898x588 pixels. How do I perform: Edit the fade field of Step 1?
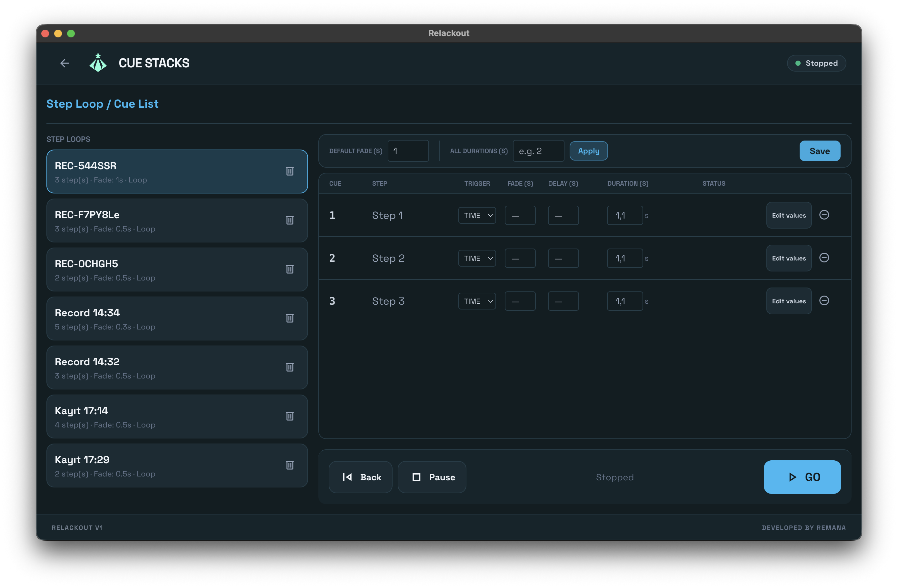(x=520, y=215)
